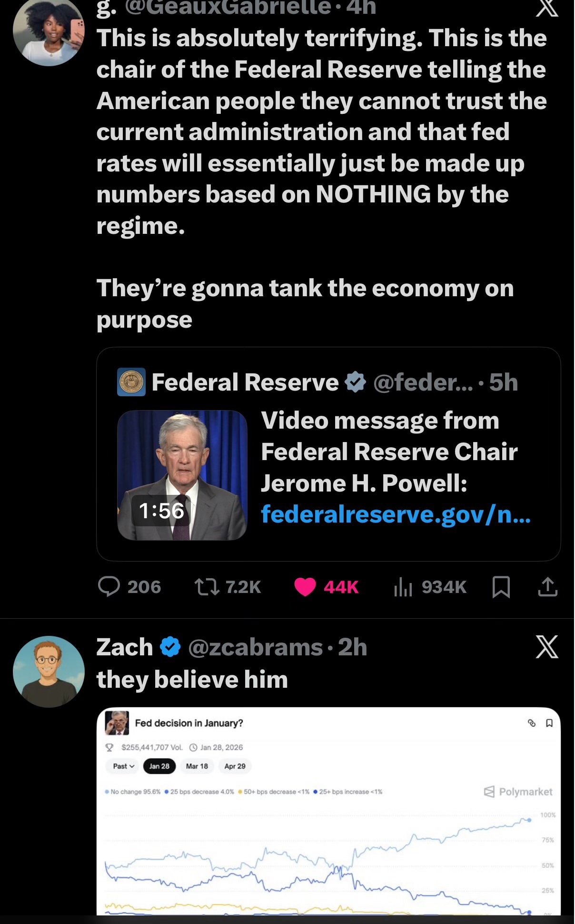Viewport: 575px width, 924px height.
Task: View analytics for the 934K views tweet
Action: (x=403, y=587)
